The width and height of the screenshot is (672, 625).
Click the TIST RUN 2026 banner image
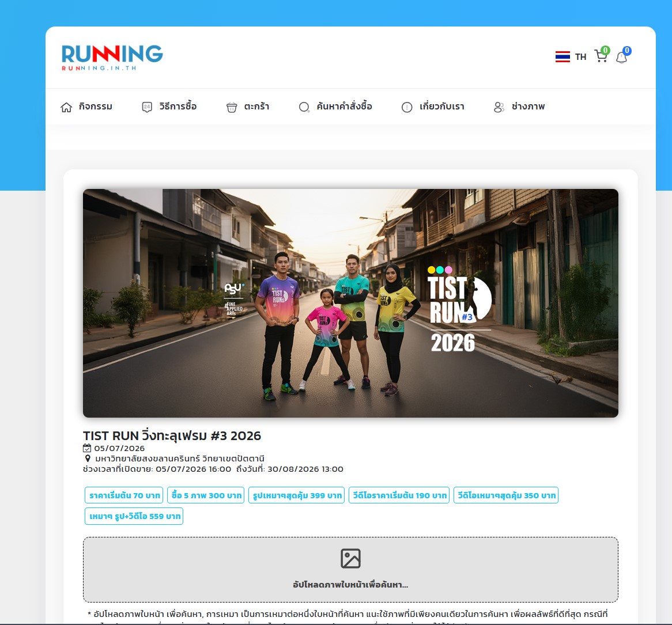pyautogui.click(x=350, y=303)
